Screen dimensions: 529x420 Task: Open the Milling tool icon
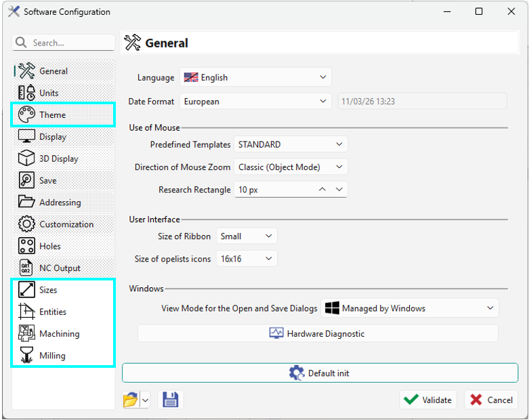[x=26, y=356]
